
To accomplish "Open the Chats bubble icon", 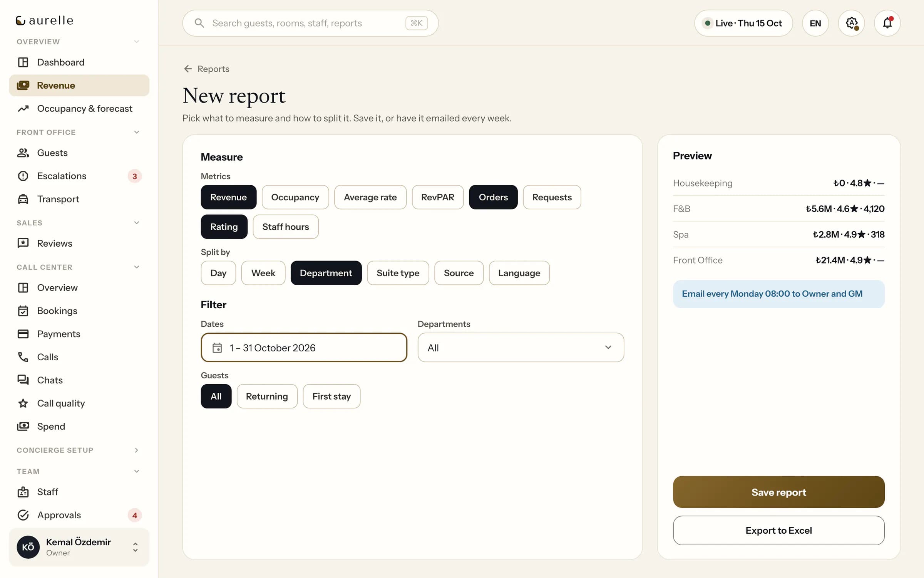I will [x=23, y=380].
